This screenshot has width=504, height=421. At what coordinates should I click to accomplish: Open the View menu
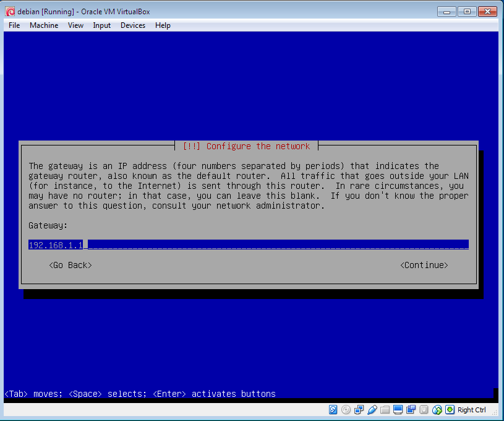tap(75, 25)
